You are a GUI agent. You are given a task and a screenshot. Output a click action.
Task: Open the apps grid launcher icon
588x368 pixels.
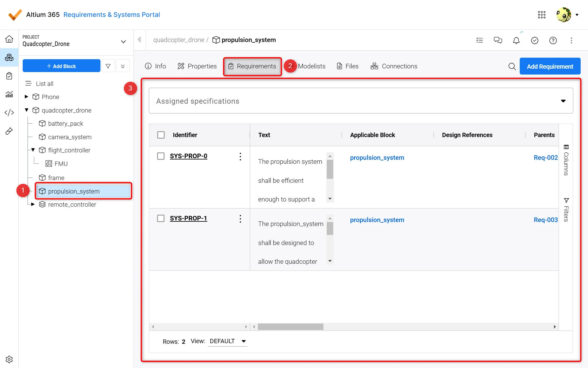(541, 15)
